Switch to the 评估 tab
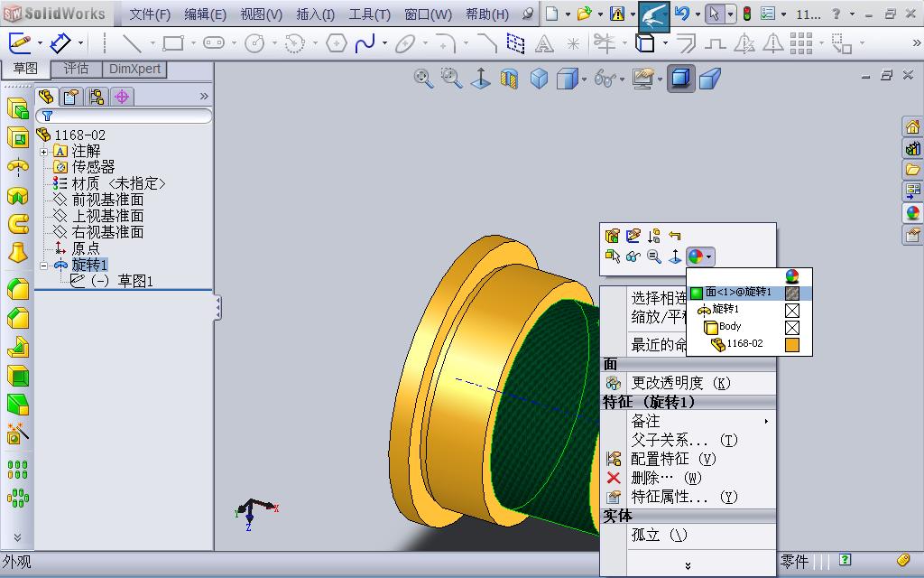Viewport: 924px width, 578px height. click(x=77, y=69)
